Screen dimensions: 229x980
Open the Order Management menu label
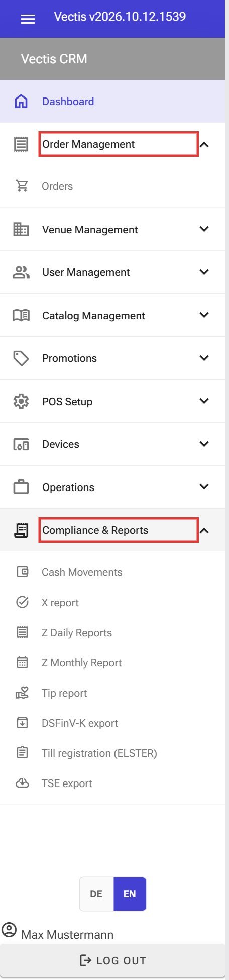(x=88, y=144)
